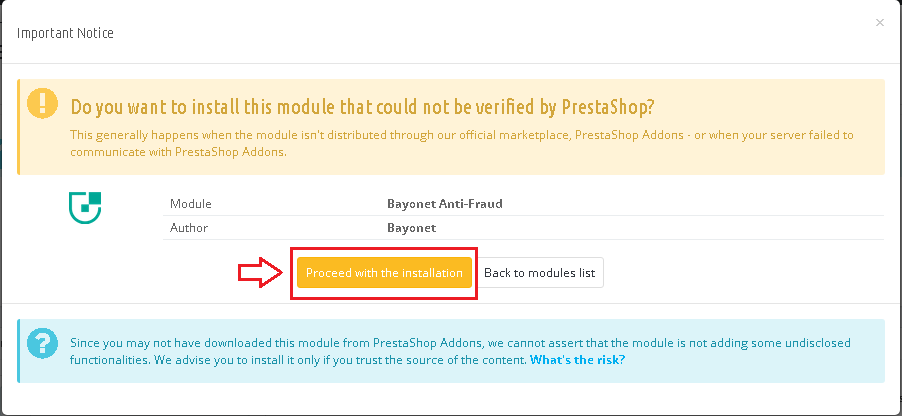
Task: Go back to modules list
Action: 539,273
